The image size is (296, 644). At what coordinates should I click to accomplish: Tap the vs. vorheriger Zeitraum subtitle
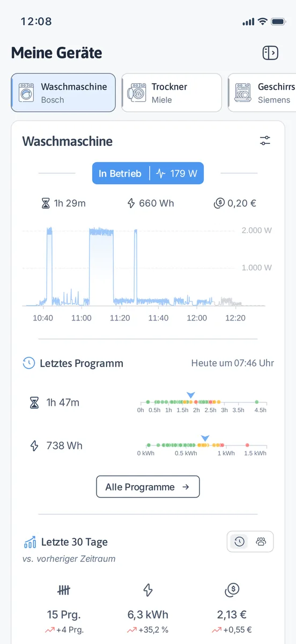[x=69, y=559]
